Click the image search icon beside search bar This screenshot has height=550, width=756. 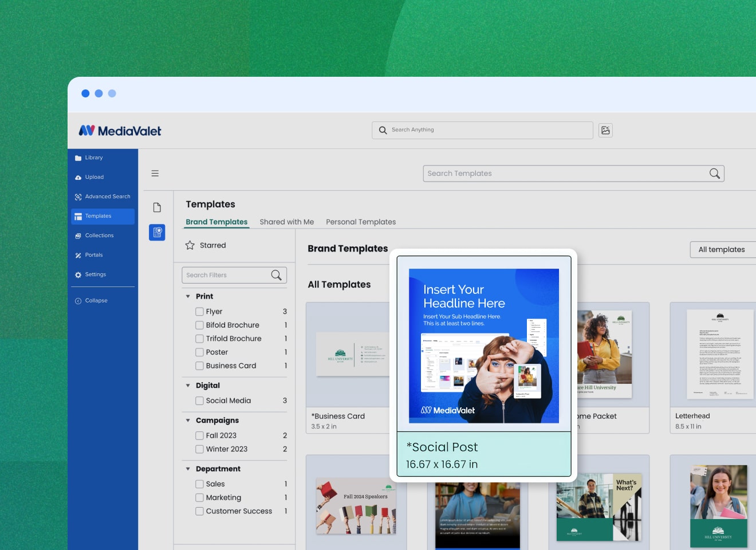[605, 130]
